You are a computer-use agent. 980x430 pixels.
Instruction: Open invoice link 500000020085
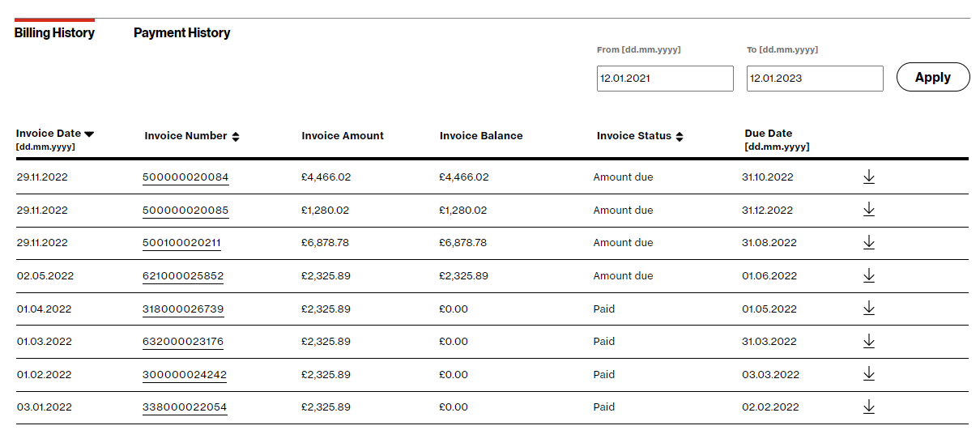click(185, 211)
